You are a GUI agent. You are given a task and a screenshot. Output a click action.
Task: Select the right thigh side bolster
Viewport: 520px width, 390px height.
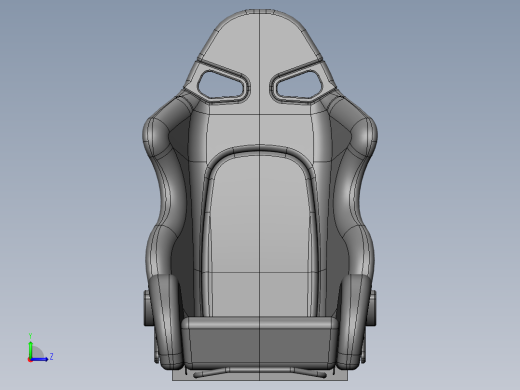tap(354, 322)
